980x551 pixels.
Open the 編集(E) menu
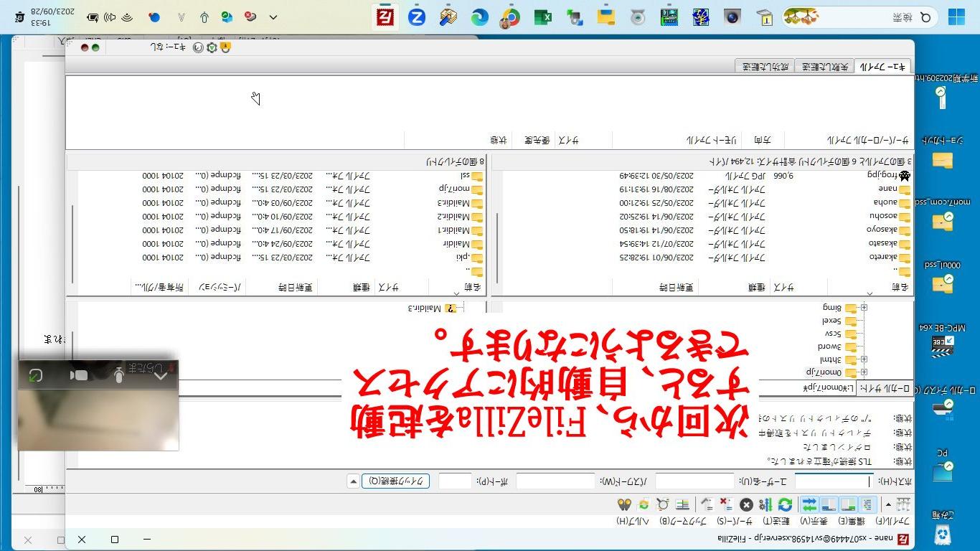coord(851,521)
